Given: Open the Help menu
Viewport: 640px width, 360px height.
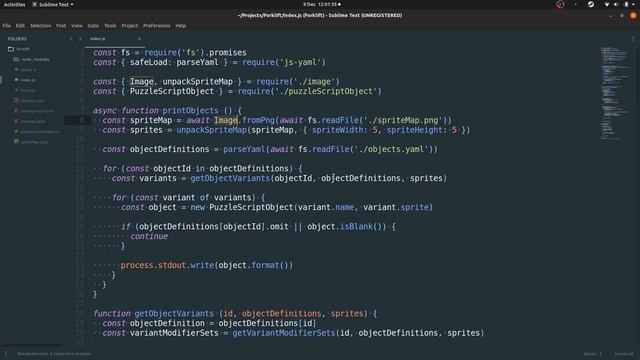Looking at the screenshot, I should [181, 26].
